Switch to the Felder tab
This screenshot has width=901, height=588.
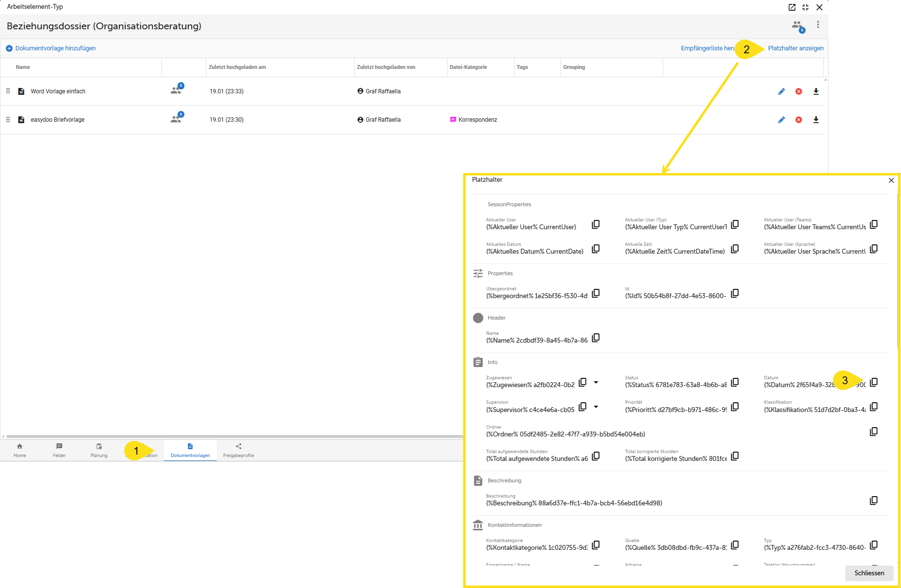coord(59,450)
